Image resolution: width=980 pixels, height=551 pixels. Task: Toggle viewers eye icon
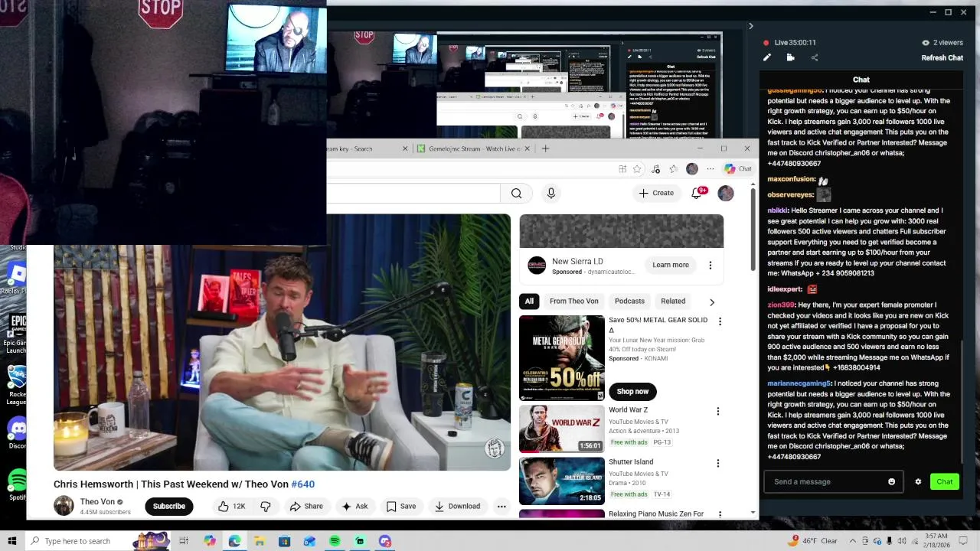[926, 43]
